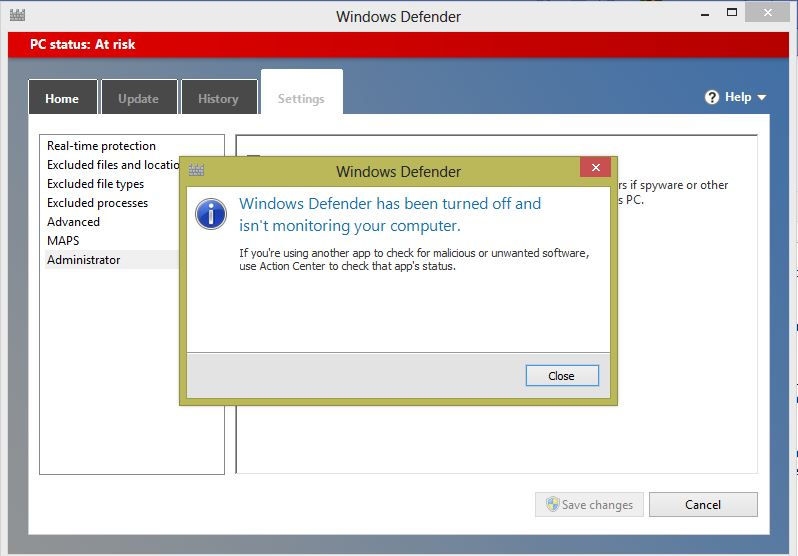The height and width of the screenshot is (556, 798).
Task: Minimize the main Windows Defender window
Action: [x=705, y=14]
